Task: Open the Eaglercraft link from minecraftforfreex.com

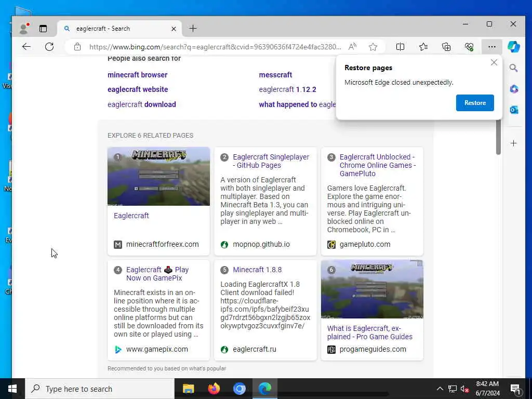Action: coord(131,216)
